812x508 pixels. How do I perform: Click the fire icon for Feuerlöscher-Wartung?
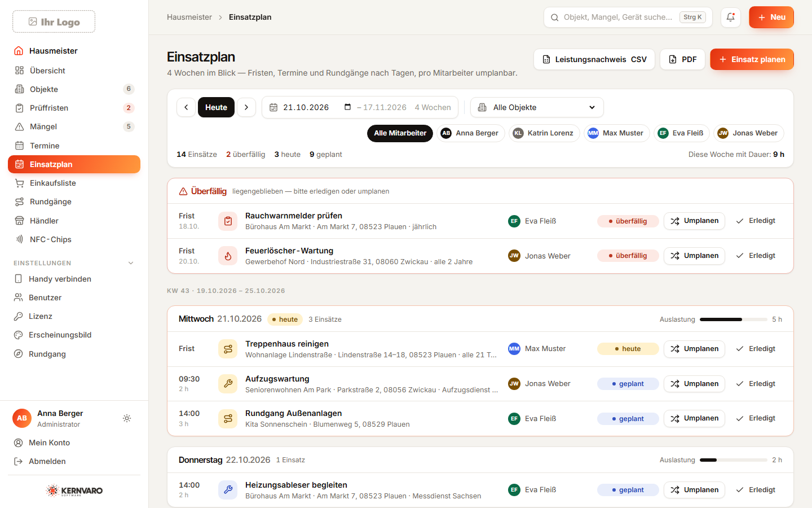coord(228,256)
